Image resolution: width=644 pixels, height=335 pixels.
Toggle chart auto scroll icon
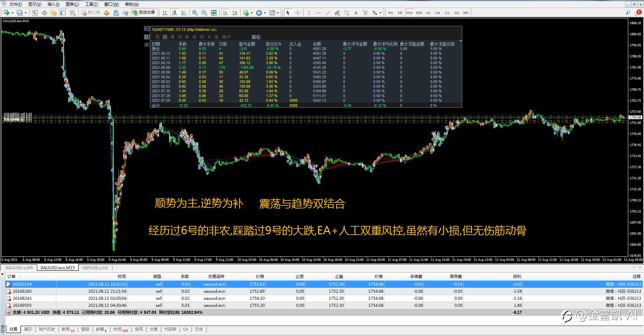tap(225, 13)
